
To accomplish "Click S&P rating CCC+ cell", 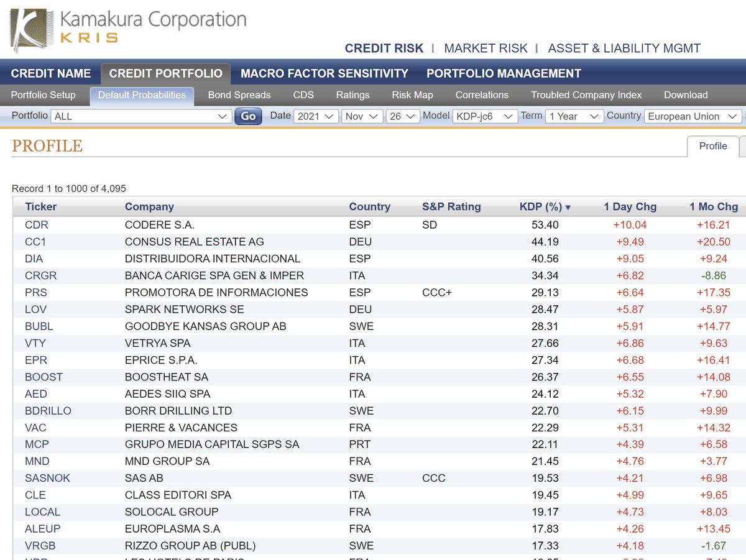I will pos(437,292).
